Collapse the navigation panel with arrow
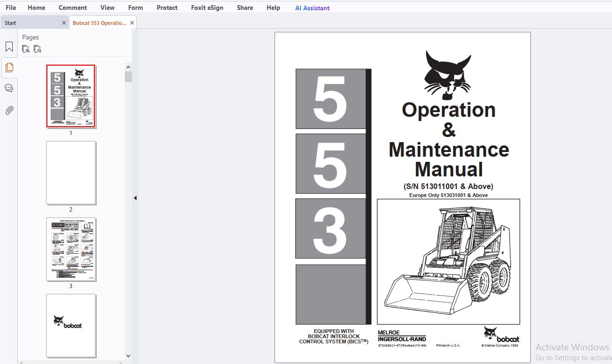Viewport: 612px width, 364px height. pos(135,198)
